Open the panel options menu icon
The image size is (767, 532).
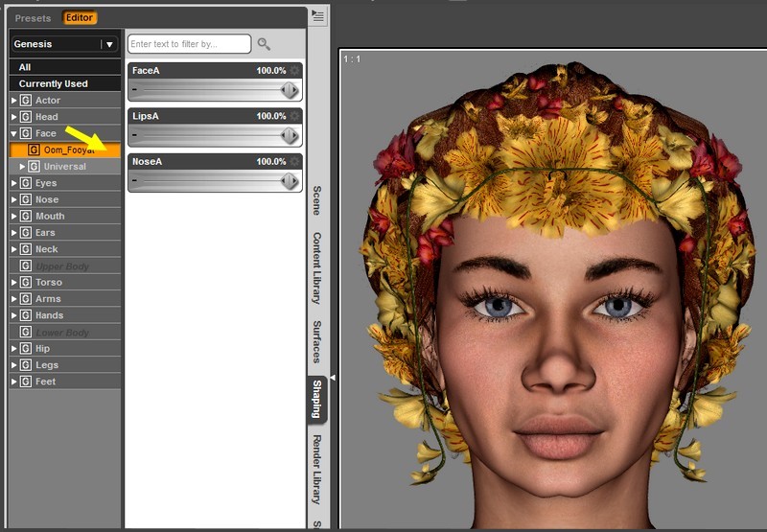point(318,16)
